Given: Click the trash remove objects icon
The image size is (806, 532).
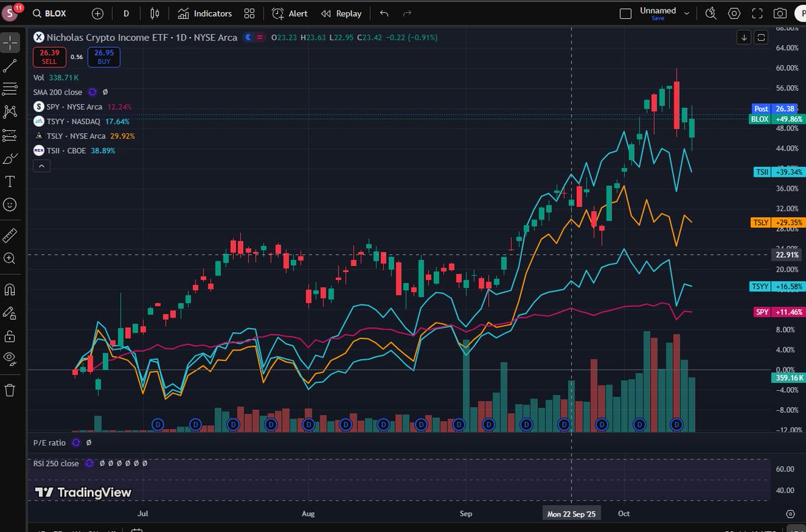Looking at the screenshot, I should click(10, 390).
